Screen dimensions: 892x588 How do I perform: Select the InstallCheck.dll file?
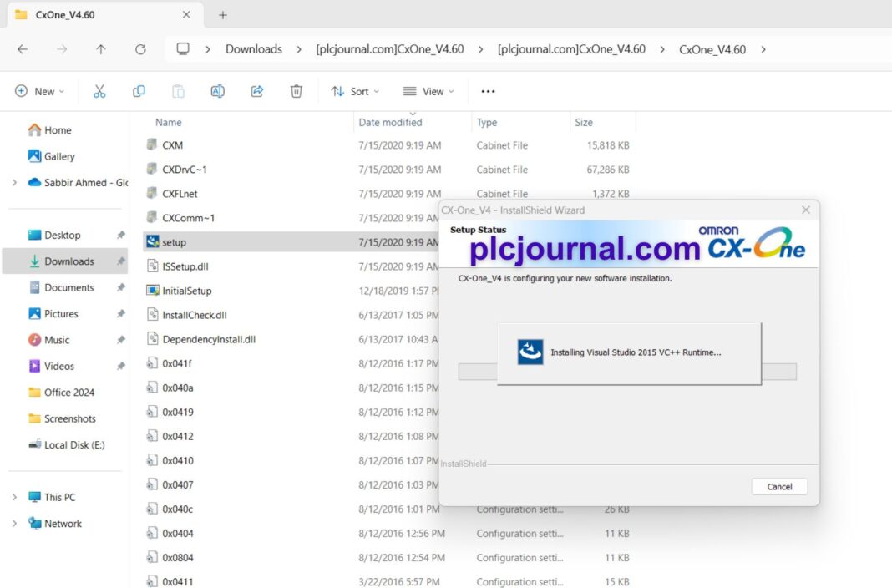click(x=195, y=315)
